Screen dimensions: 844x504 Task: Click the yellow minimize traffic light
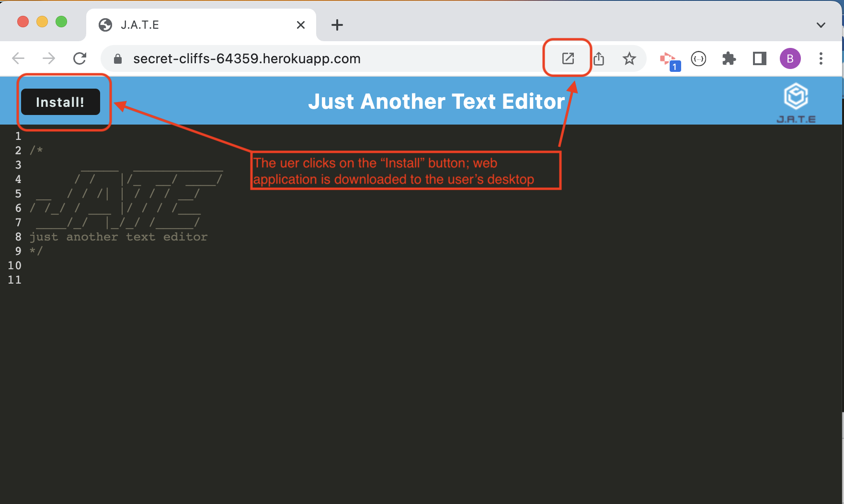click(x=42, y=21)
